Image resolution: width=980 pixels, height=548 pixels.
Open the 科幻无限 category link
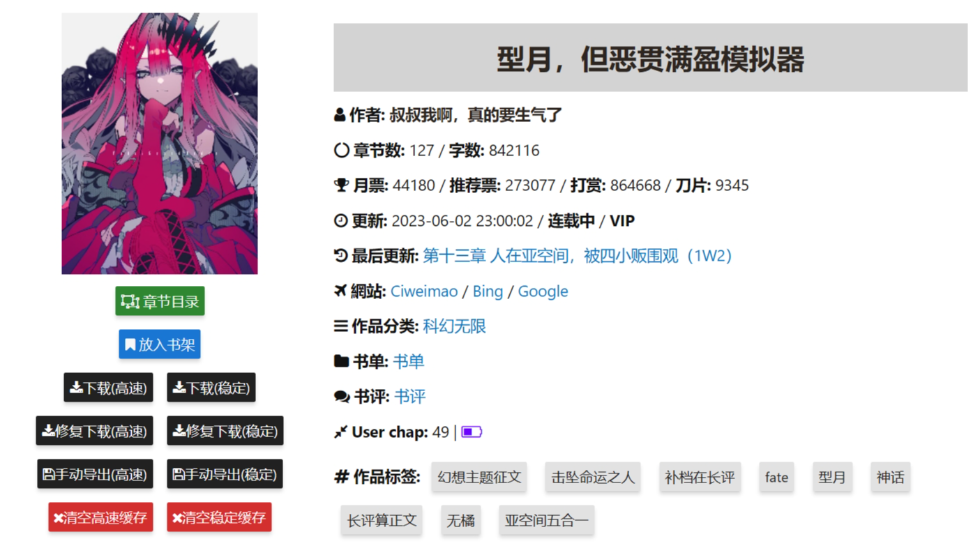[454, 326]
